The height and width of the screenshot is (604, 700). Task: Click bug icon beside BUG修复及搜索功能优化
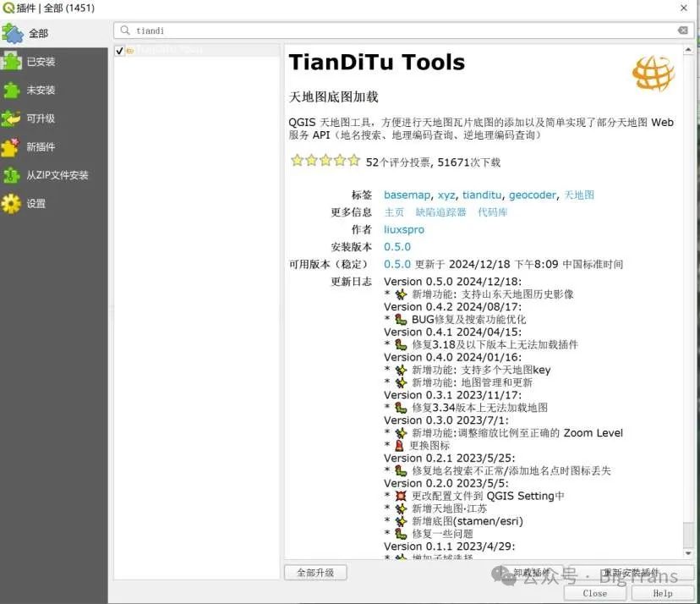click(x=401, y=320)
